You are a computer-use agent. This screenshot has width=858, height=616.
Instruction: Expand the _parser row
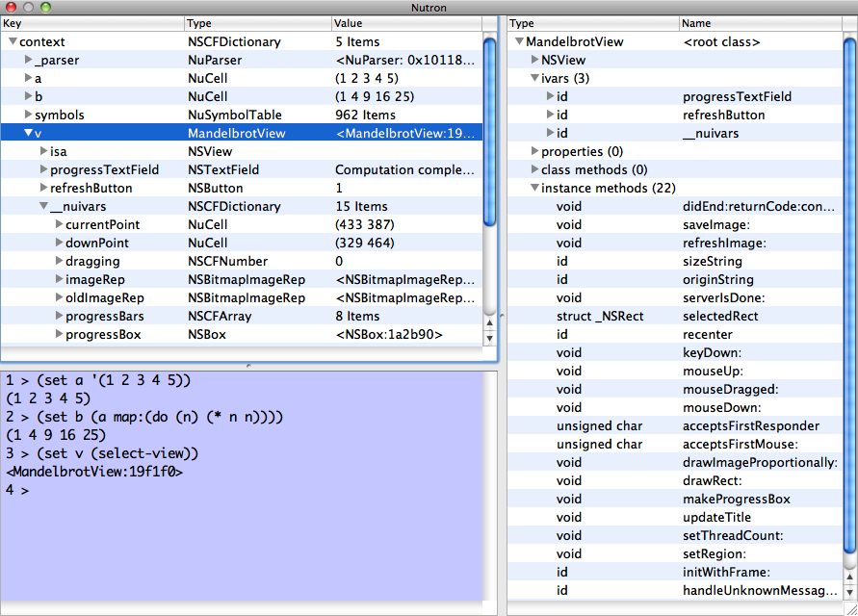pyautogui.click(x=28, y=61)
